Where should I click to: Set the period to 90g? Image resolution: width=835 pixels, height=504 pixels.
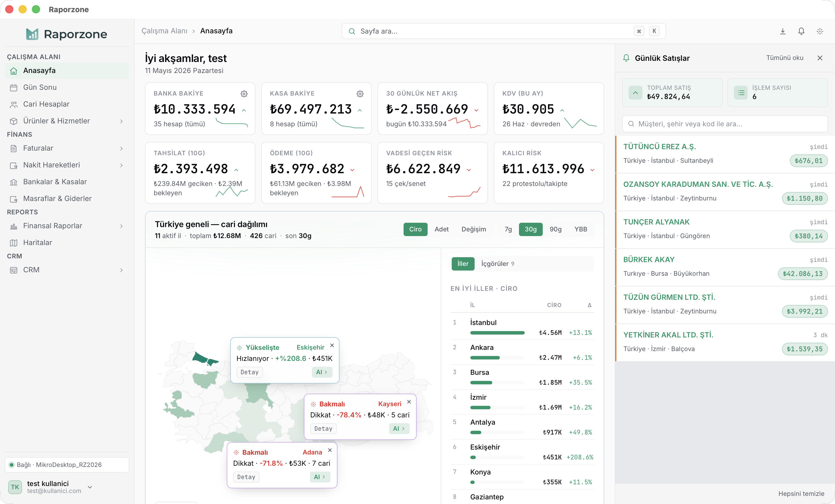[556, 229]
